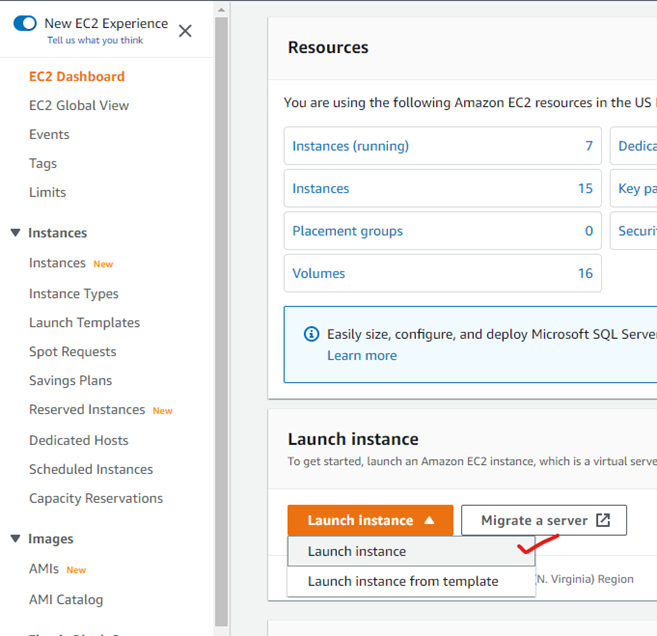
Task: Open the 'Tell us what you think' link
Action: coord(95,40)
